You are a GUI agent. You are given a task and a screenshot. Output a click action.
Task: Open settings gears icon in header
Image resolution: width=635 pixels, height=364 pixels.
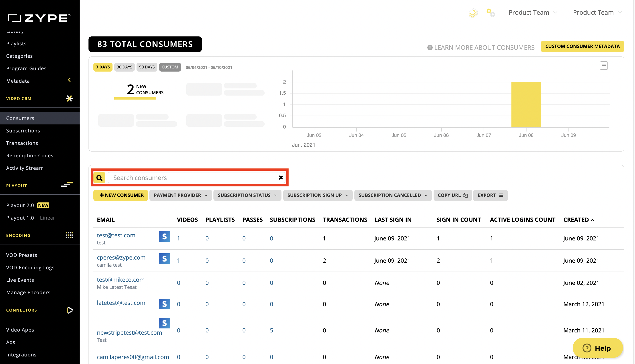point(491,12)
